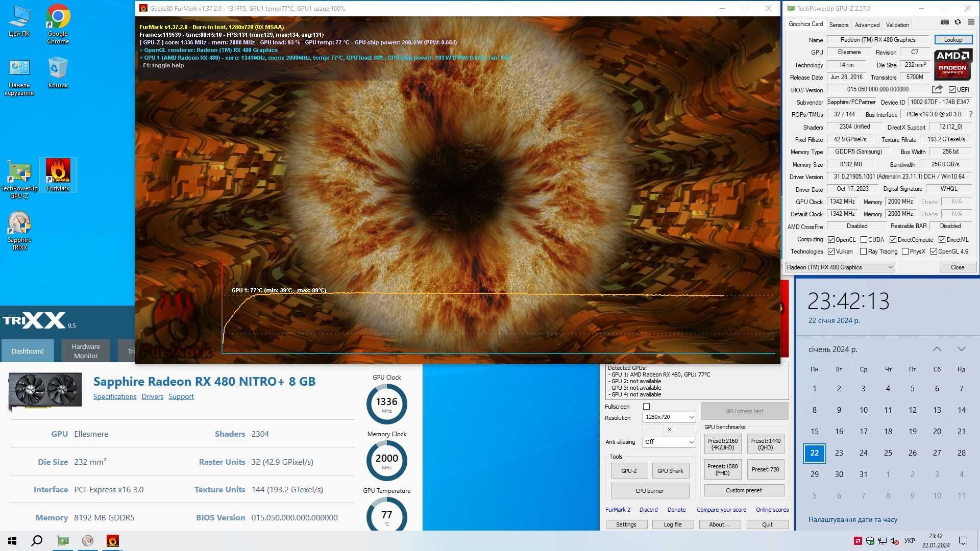Screen dimensions: 980x551
Task: Open the GPU-Z hamburger menu
Action: pos(971,22)
